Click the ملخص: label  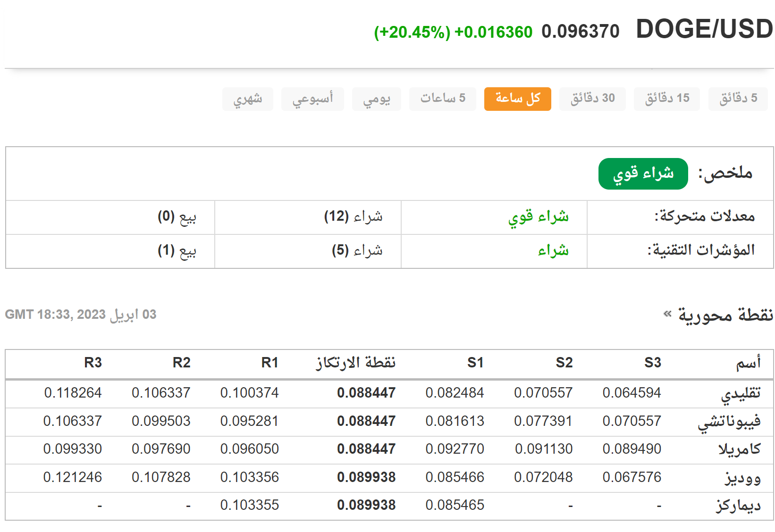(x=725, y=173)
